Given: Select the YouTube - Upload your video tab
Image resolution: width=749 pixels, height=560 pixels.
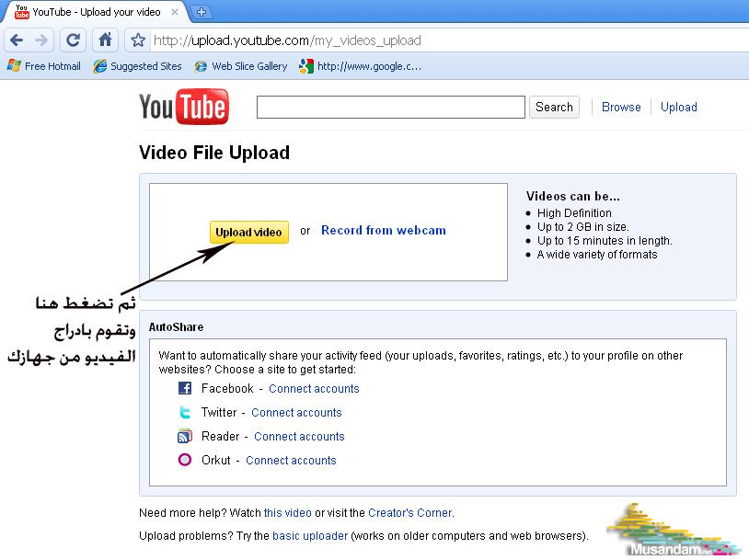Looking at the screenshot, I should pos(96,12).
